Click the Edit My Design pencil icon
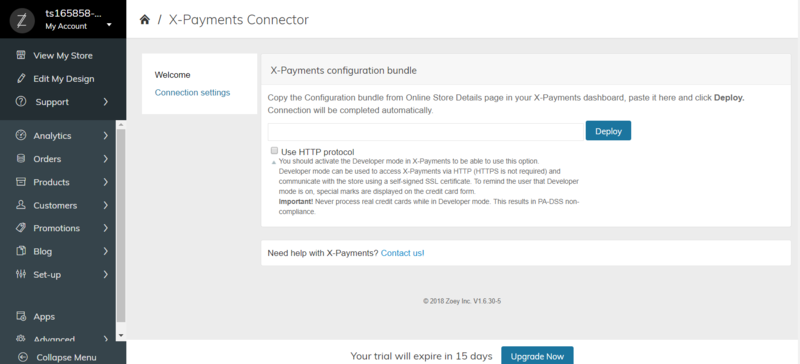Image resolution: width=800 pixels, height=364 pixels. [x=21, y=79]
